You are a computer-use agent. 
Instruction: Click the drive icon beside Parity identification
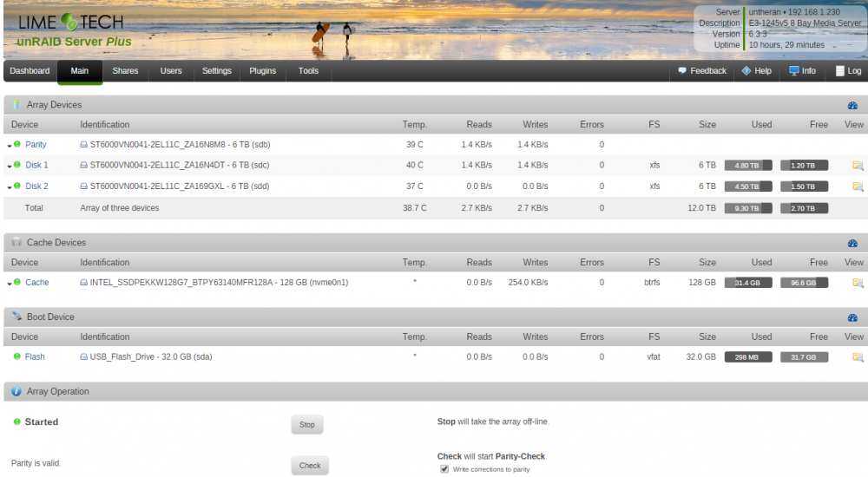click(83, 145)
